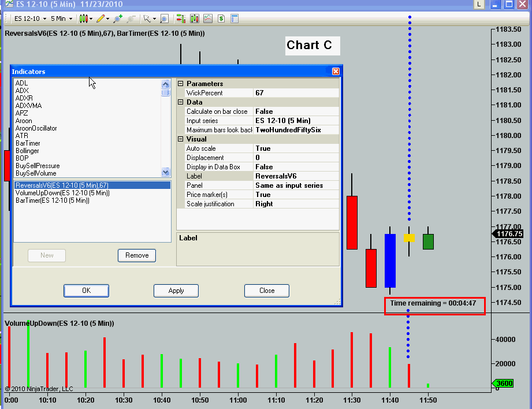Toggle Display in Data Box value False
This screenshot has width=532, height=409.
pyautogui.click(x=296, y=167)
